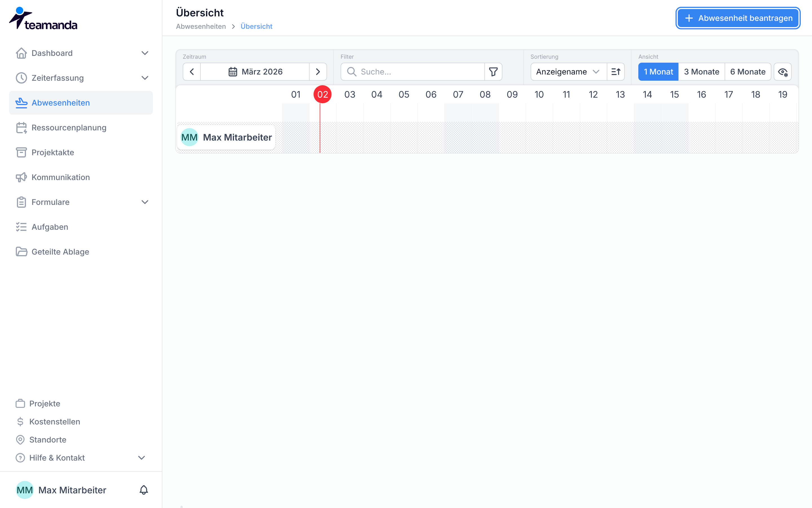This screenshot has width=812, height=508.
Task: Click the Formulare clipboard icon
Action: [21, 202]
